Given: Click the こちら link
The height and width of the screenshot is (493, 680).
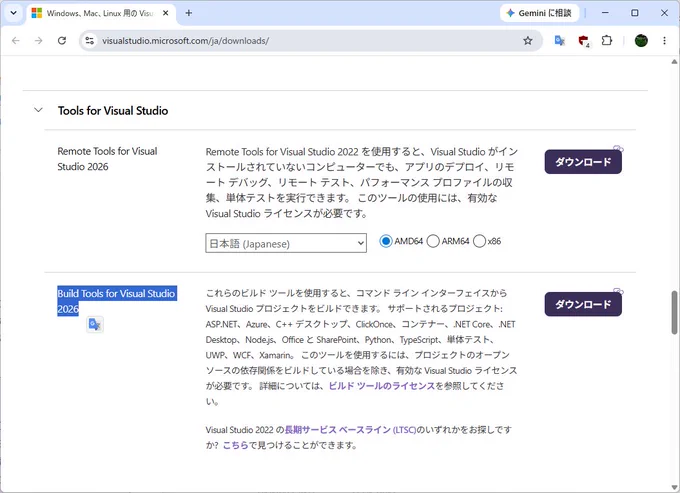Looking at the screenshot, I should (x=235, y=445).
